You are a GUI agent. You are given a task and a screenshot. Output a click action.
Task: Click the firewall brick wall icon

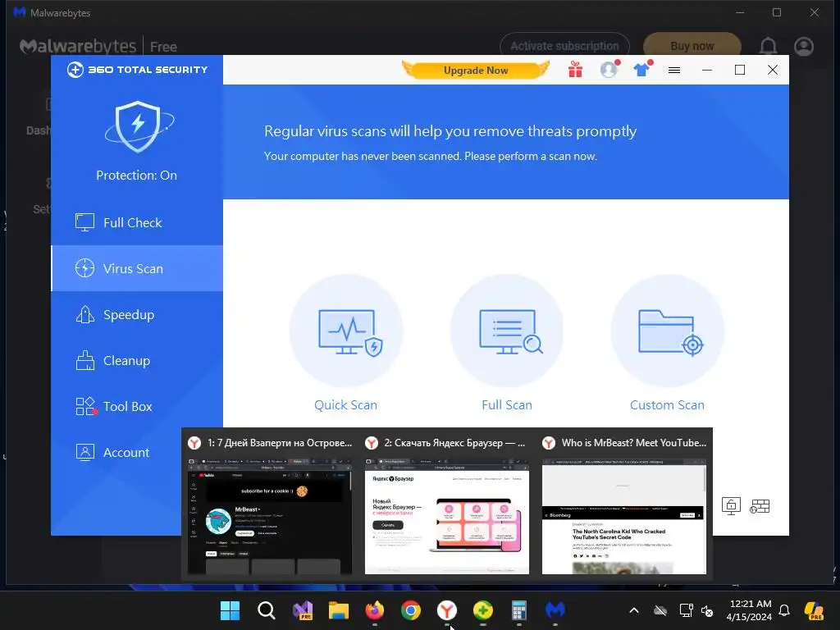click(x=760, y=505)
